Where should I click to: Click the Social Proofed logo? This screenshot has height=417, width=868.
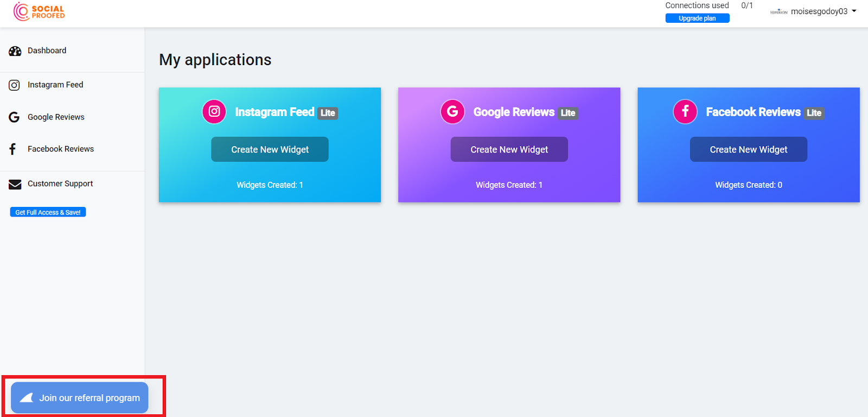(39, 11)
